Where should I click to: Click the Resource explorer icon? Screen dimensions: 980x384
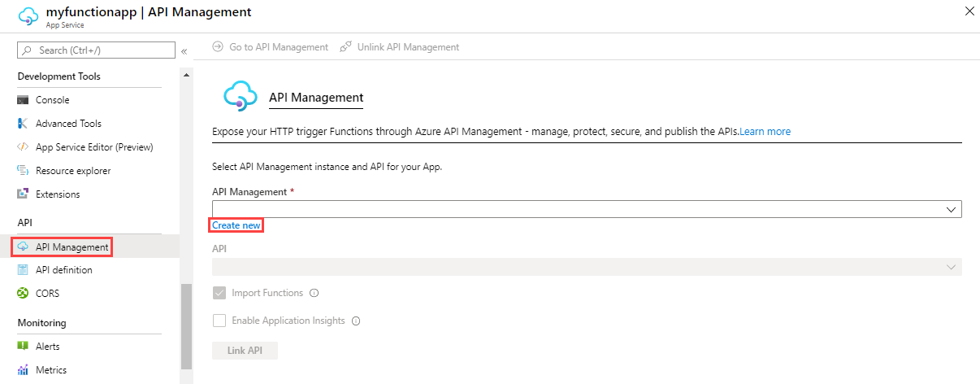click(23, 171)
